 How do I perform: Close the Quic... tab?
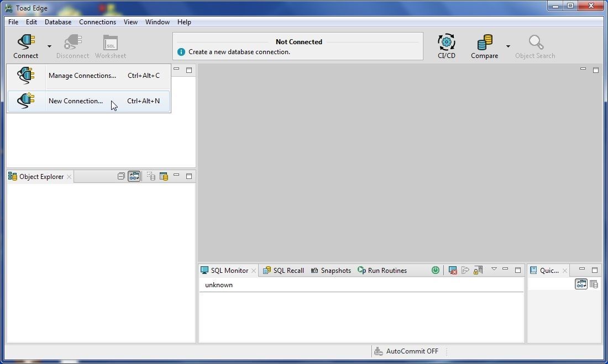coord(564,271)
